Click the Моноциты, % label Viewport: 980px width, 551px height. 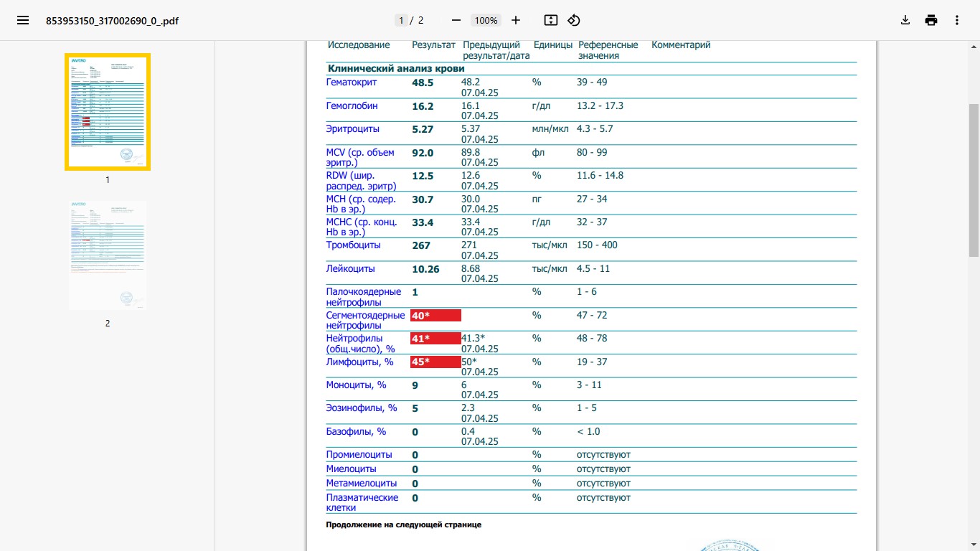(357, 385)
